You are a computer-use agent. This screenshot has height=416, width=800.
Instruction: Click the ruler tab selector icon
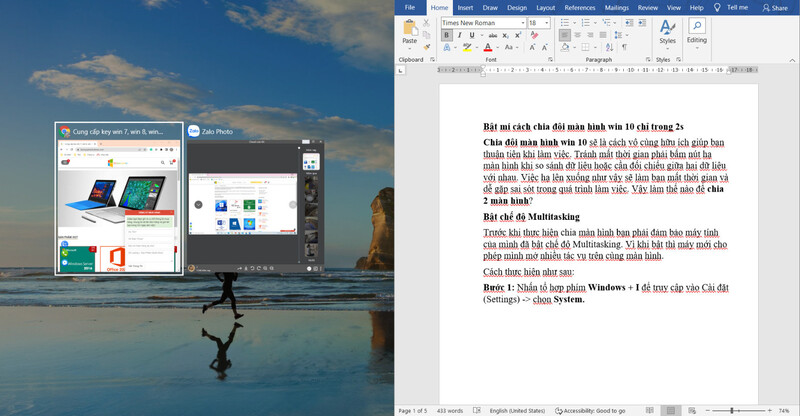[401, 70]
